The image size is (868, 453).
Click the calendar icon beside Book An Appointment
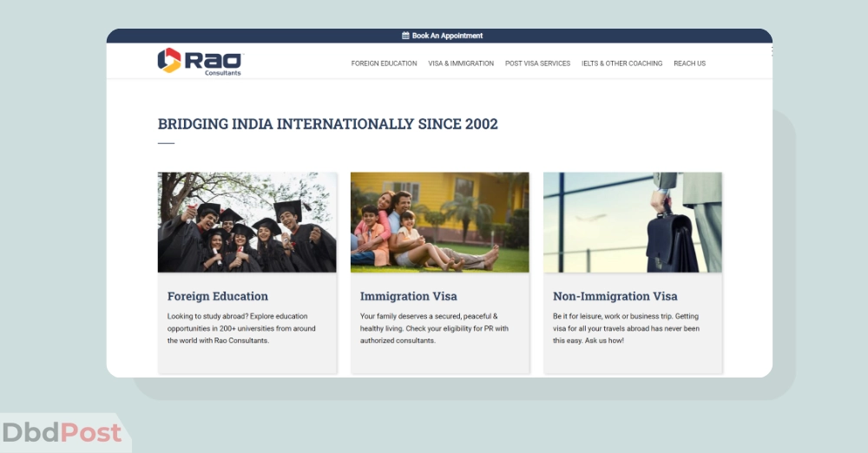tap(405, 36)
